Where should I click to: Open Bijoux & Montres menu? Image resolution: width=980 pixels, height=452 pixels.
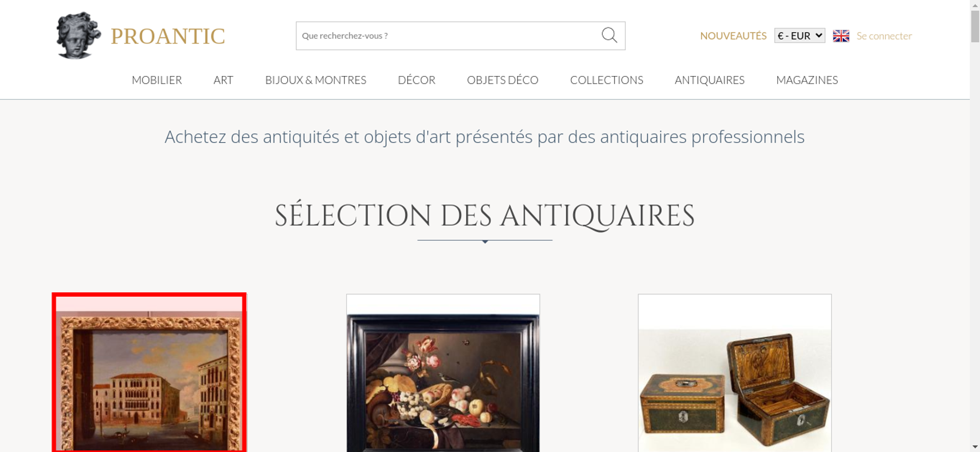(x=316, y=80)
